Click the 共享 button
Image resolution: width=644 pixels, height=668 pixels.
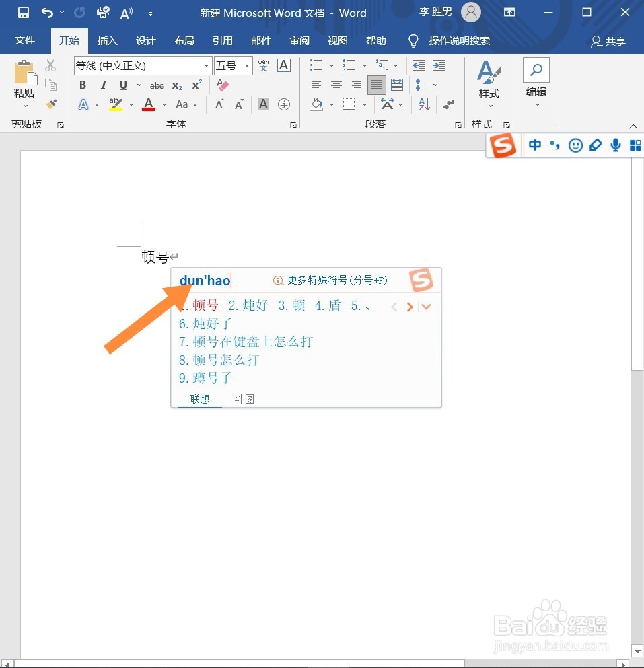(608, 40)
